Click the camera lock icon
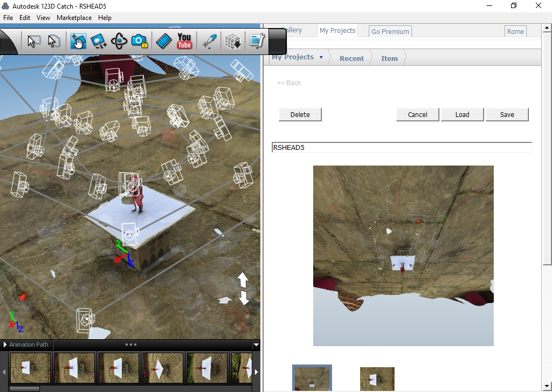Viewport: 552px width, 392px height. pyautogui.click(x=140, y=41)
